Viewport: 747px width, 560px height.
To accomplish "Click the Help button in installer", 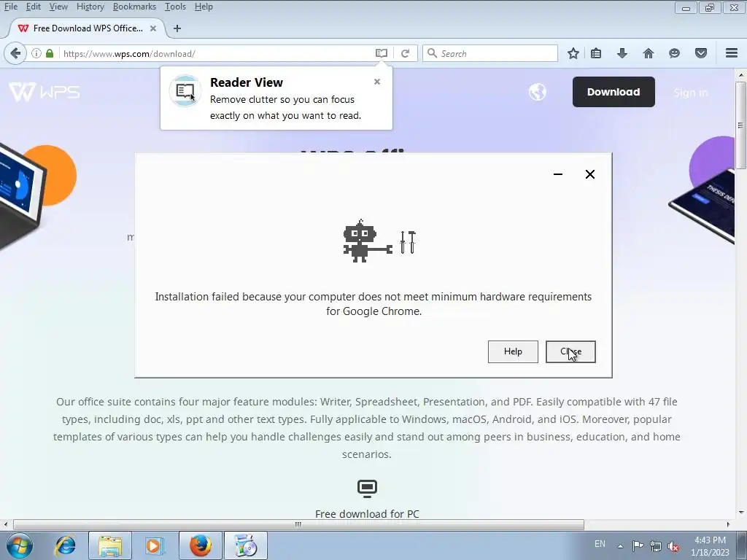I will [513, 351].
